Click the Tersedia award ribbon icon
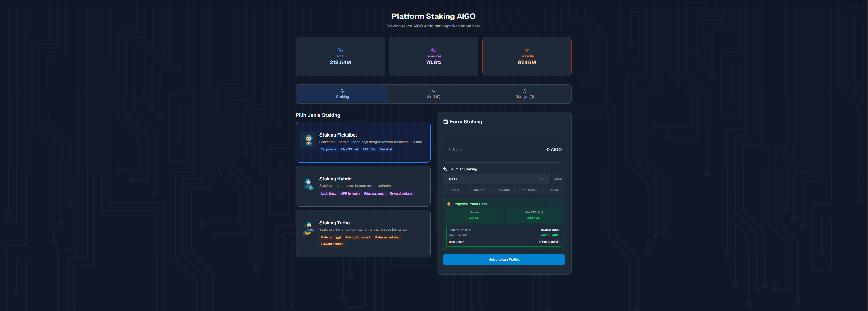Image resolution: width=868 pixels, height=311 pixels. 527,50
